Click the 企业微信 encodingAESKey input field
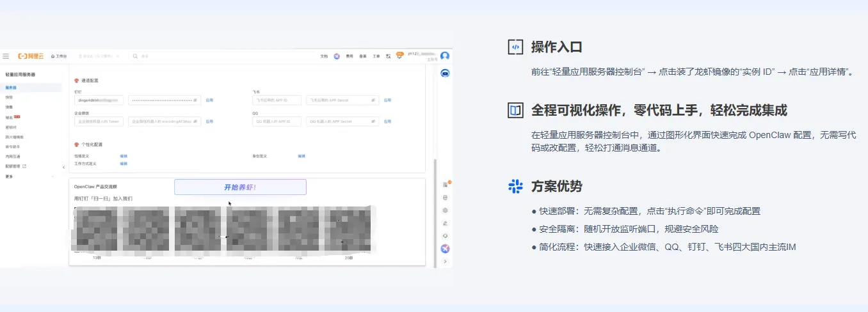The height and width of the screenshot is (312, 868). click(165, 121)
